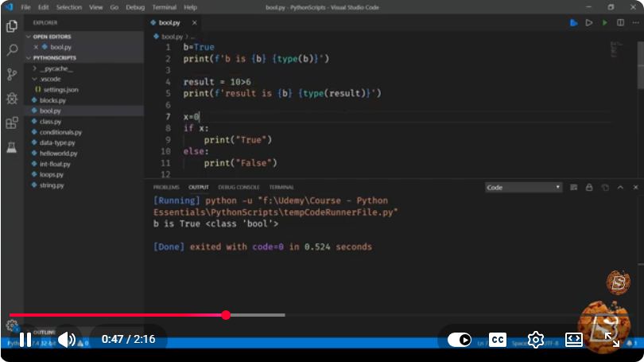Click the blue run button in editor toolbar

(574, 22)
